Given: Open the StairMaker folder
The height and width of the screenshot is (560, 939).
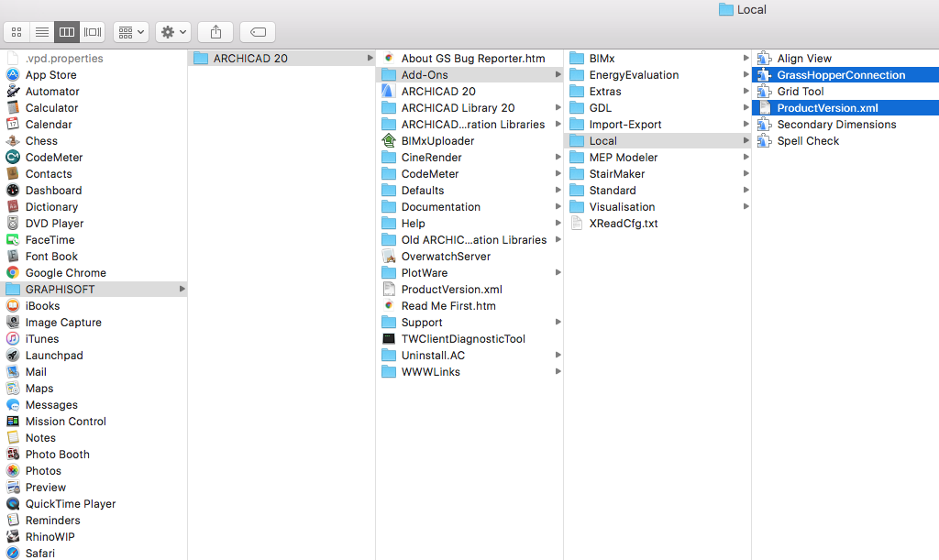Looking at the screenshot, I should coord(616,174).
